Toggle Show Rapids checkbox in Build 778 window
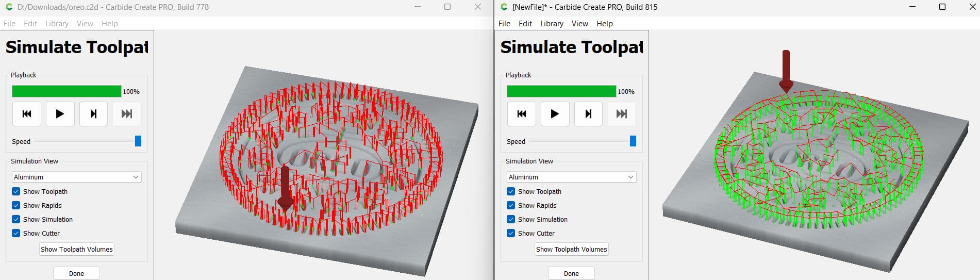Viewport: 980px width, 280px height. tap(16, 205)
